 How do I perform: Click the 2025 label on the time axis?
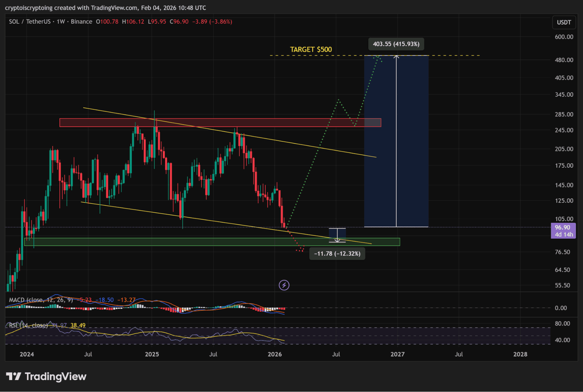tap(152, 354)
